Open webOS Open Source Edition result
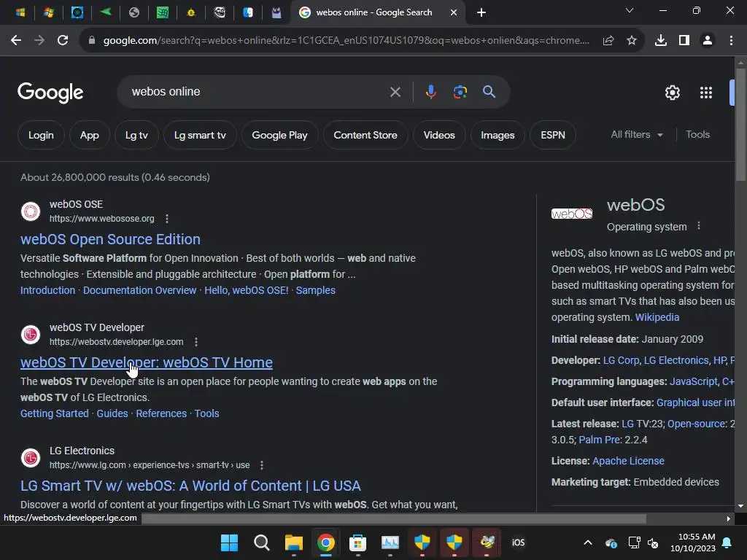The height and width of the screenshot is (560, 747). [x=110, y=239]
